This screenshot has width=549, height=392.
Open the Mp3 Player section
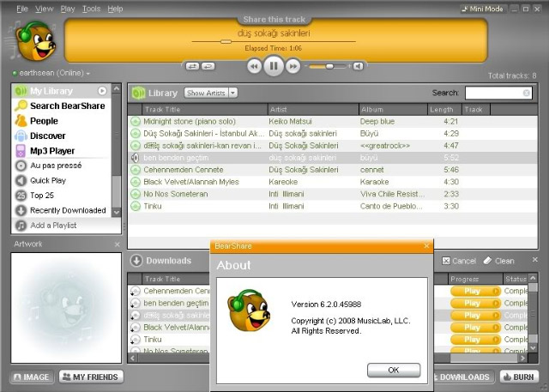(x=62, y=151)
